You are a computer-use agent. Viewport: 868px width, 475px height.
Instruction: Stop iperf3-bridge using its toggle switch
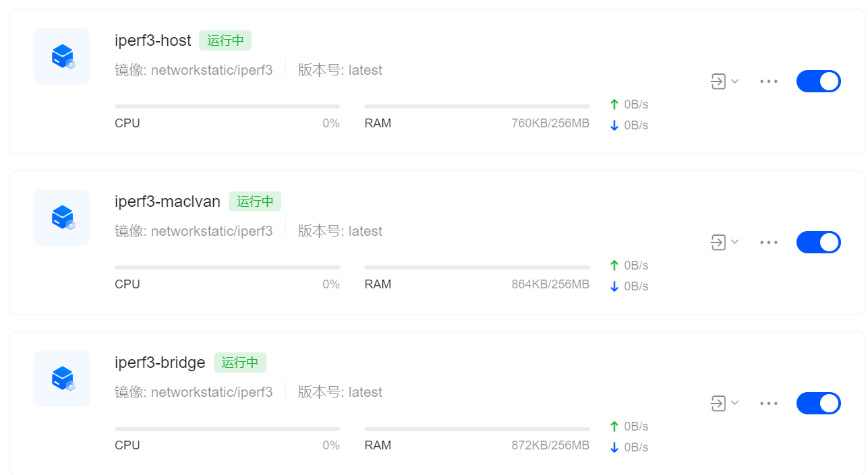819,404
